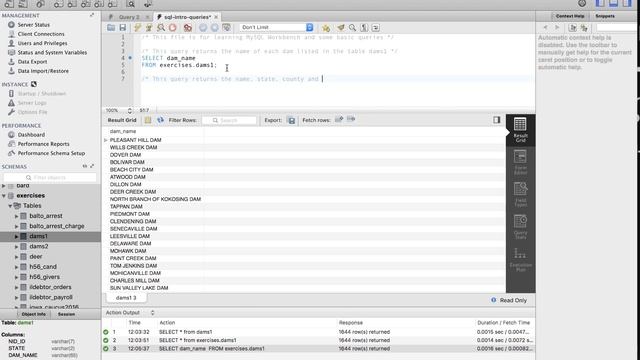Select the h56_givers table
Viewport: 640px width, 360px height.
coord(44,277)
